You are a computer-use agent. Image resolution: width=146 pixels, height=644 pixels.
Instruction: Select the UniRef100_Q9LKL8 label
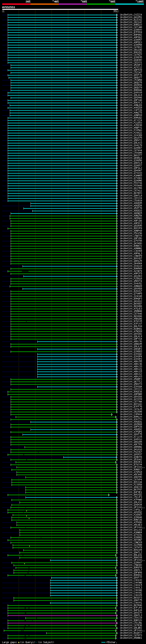(x=131, y=95)
